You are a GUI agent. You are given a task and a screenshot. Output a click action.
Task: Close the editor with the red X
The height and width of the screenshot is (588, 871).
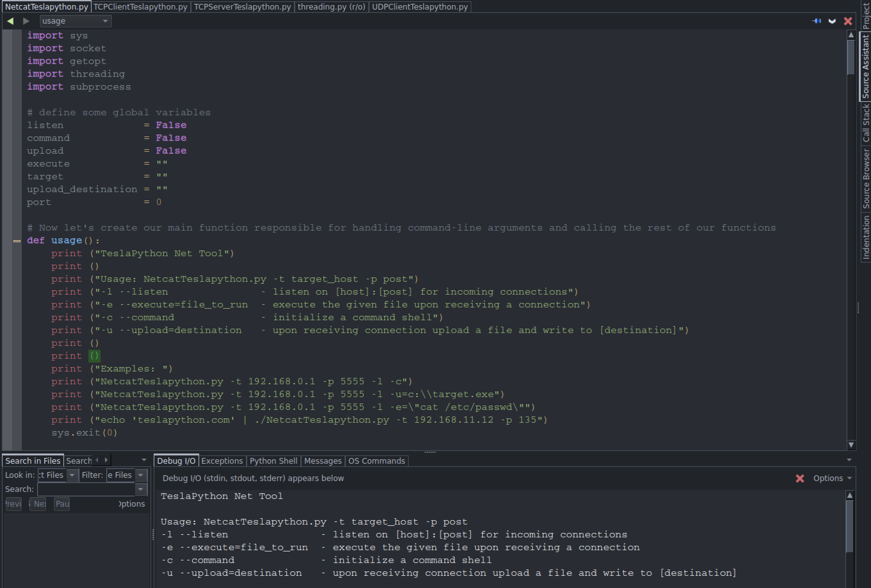click(x=848, y=21)
